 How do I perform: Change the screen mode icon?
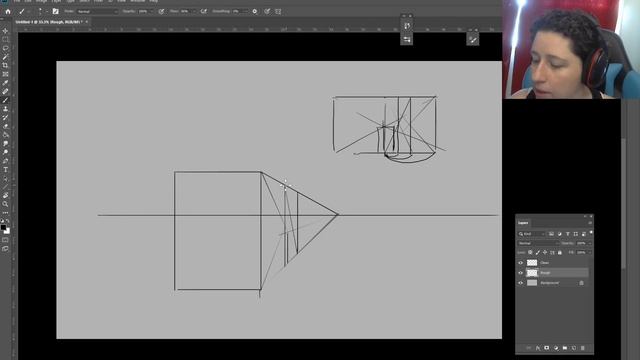[x=5, y=249]
